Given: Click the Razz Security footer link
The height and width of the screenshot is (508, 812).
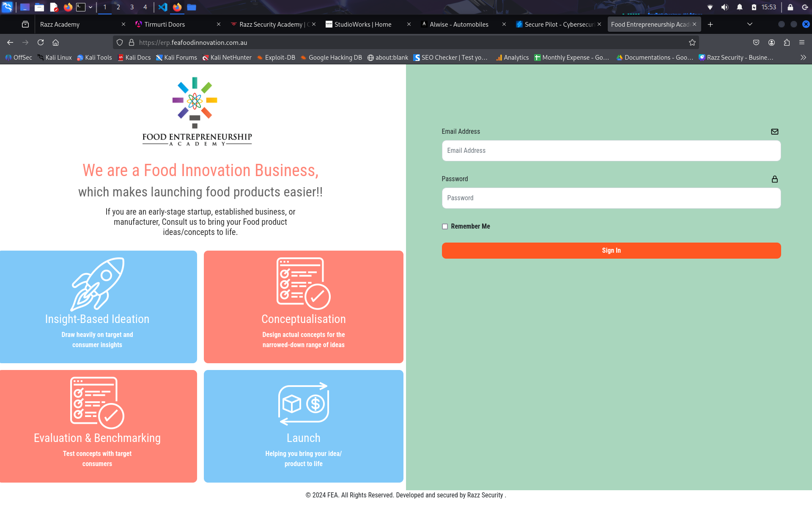Looking at the screenshot, I should 485,495.
